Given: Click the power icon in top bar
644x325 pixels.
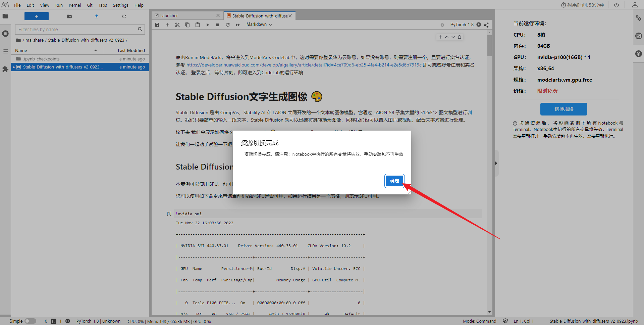Looking at the screenshot, I should coord(616,5).
